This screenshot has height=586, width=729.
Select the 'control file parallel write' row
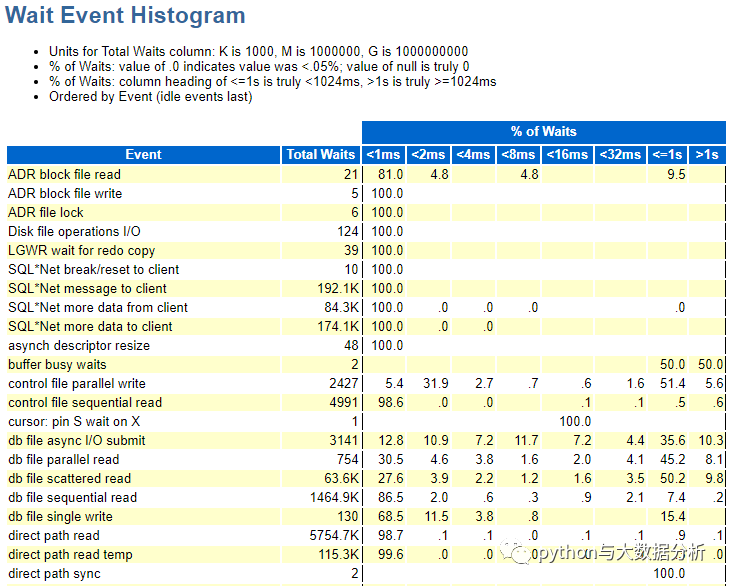tap(77, 384)
